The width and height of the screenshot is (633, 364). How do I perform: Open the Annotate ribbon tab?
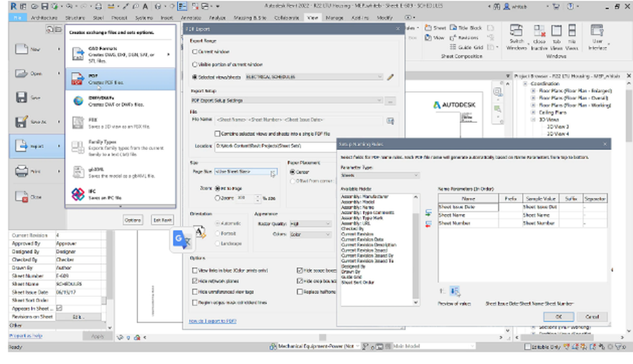point(191,18)
